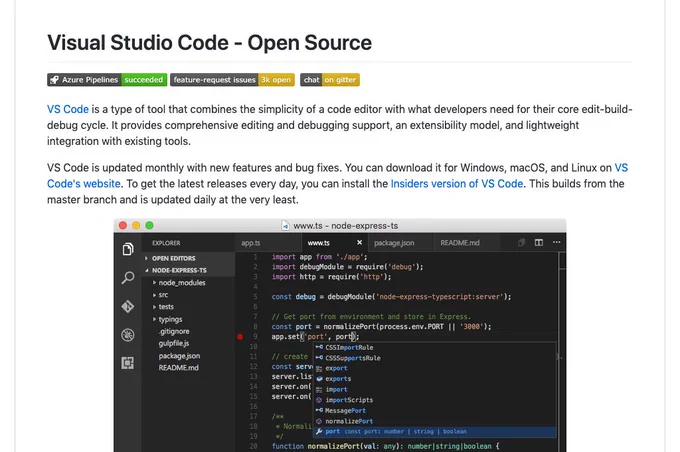
Task: Open the Debug icon in activity bar
Action: click(128, 335)
